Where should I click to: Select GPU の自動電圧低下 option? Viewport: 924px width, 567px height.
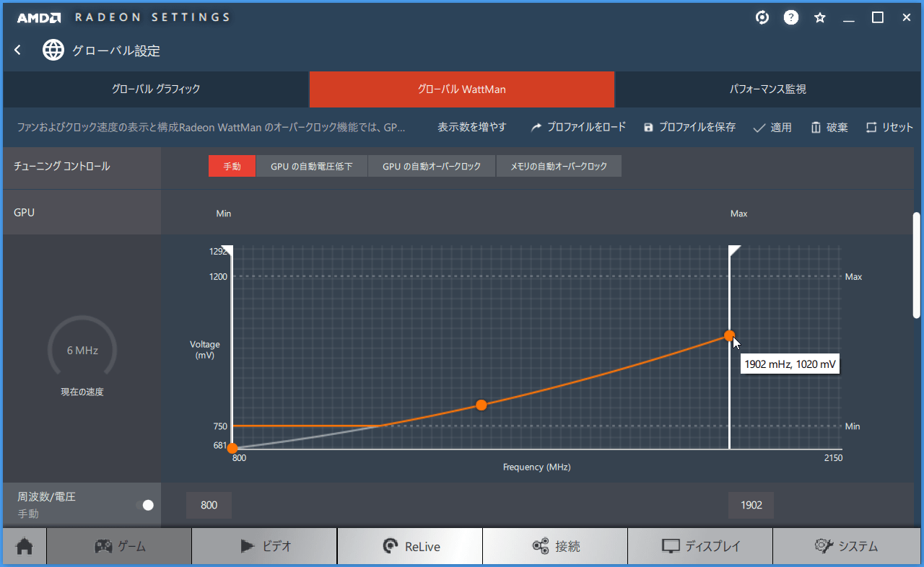[312, 166]
